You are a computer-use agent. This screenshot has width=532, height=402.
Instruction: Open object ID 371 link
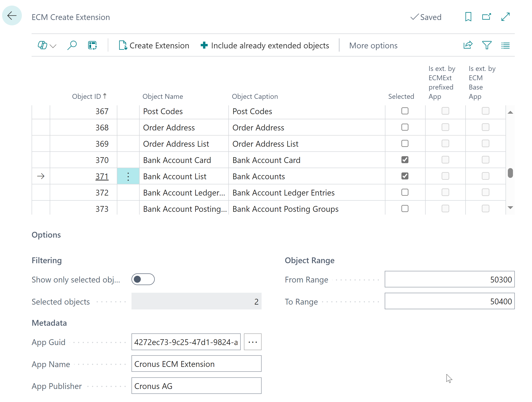[x=102, y=176]
